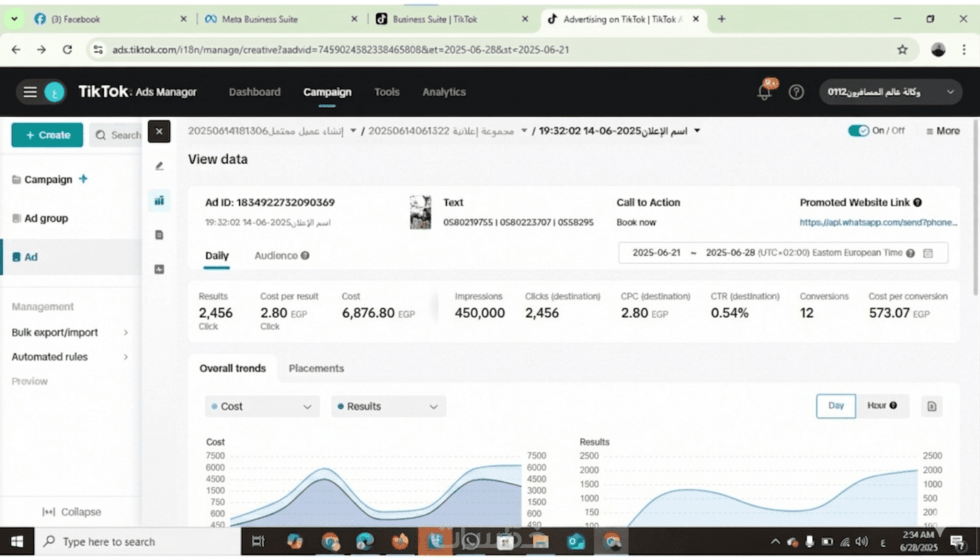Click the plus icon next to Campaign

click(84, 179)
